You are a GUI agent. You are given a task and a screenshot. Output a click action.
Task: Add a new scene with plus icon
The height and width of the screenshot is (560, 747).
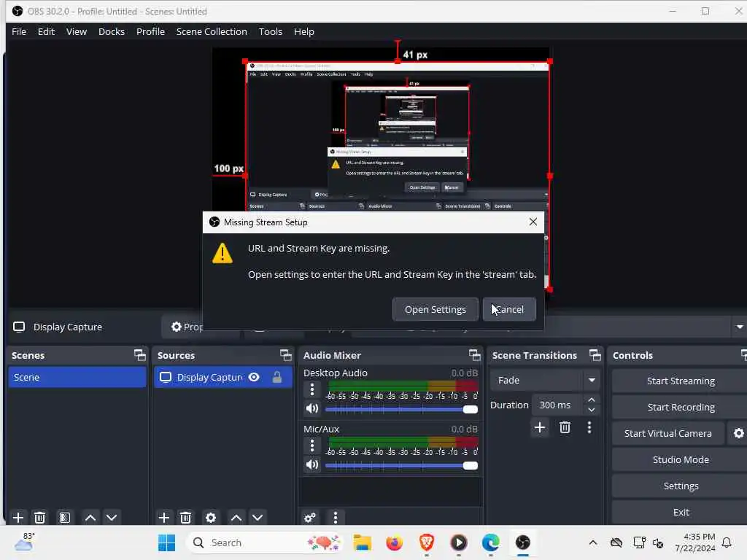(18, 518)
